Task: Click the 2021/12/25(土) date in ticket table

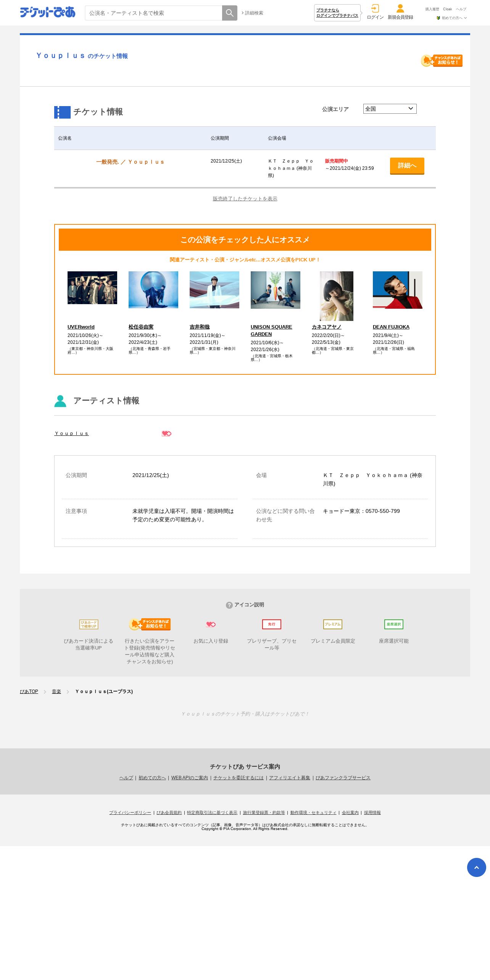Action: pos(226,161)
